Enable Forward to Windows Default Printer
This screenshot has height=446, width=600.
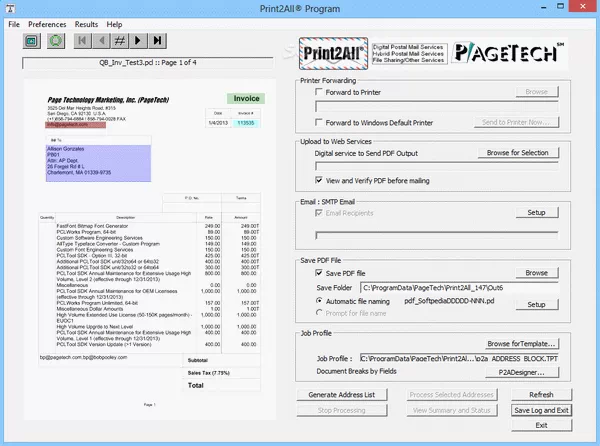[x=318, y=122]
